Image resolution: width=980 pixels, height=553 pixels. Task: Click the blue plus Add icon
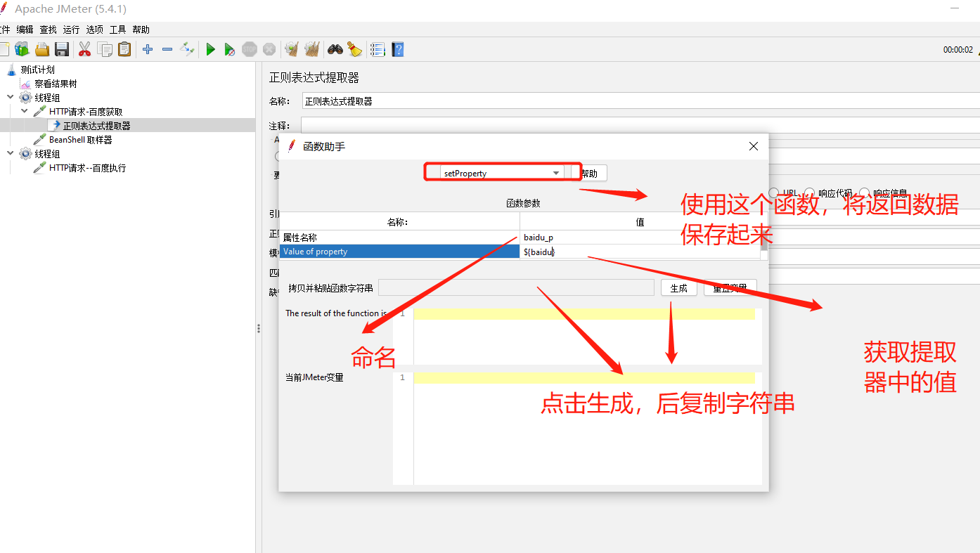(148, 49)
